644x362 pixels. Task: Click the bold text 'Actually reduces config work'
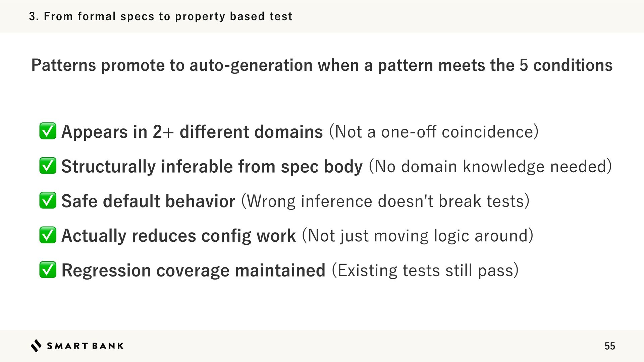[178, 236]
